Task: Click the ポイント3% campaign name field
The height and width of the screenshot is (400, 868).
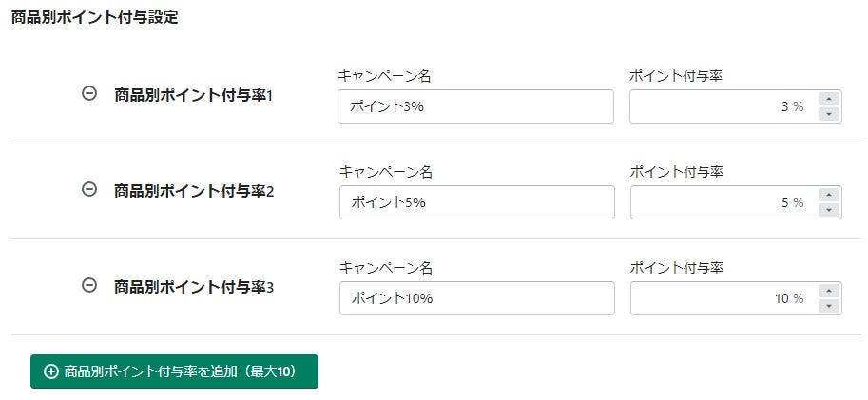Action: 475,106
